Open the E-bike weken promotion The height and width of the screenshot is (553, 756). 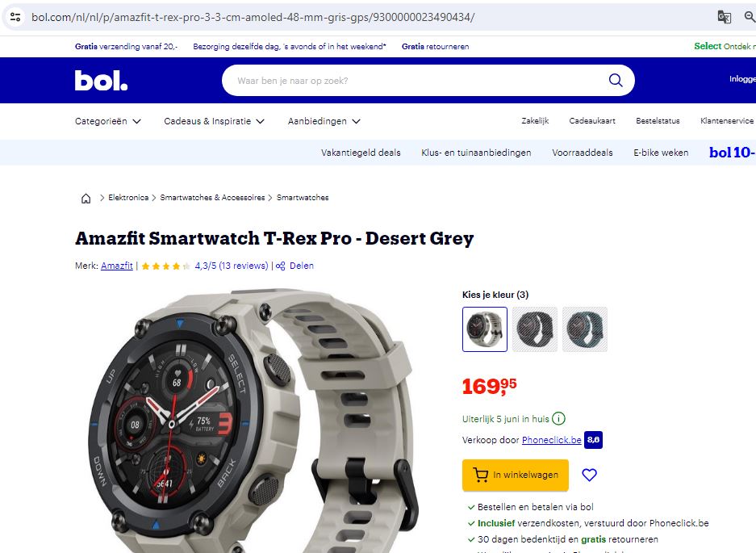click(661, 153)
